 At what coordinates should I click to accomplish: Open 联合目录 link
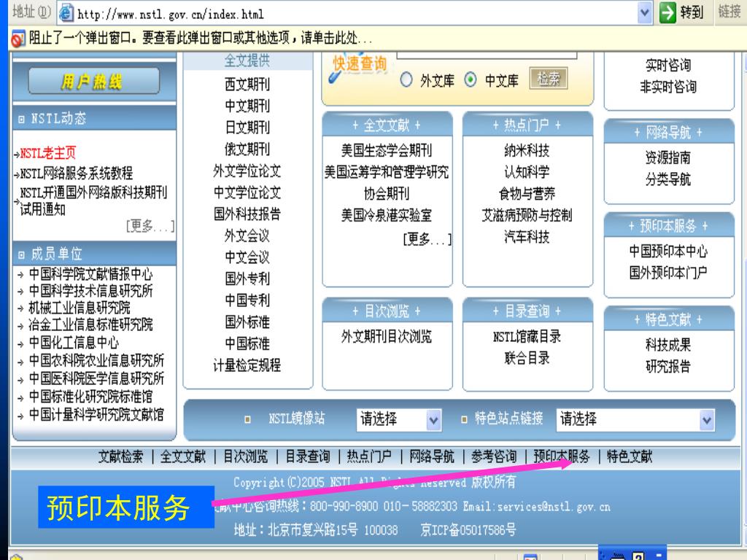(527, 358)
